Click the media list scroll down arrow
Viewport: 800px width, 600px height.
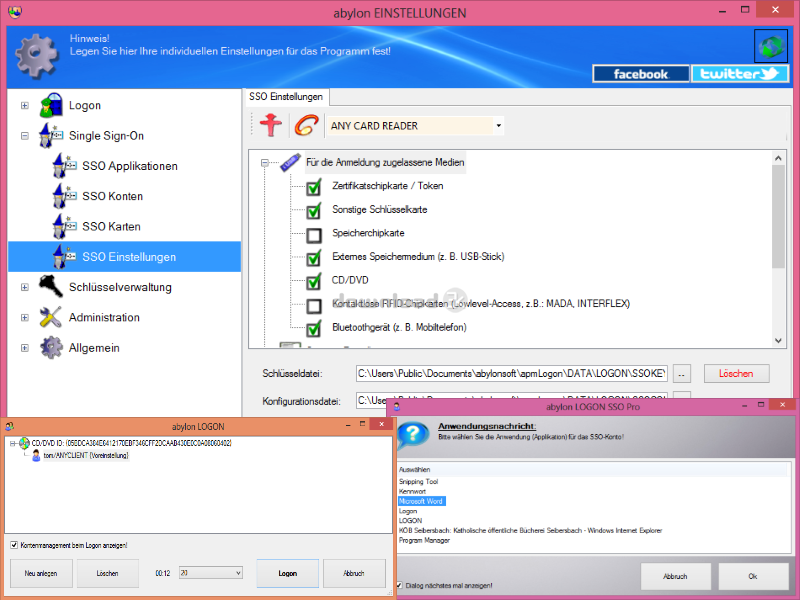tap(778, 340)
